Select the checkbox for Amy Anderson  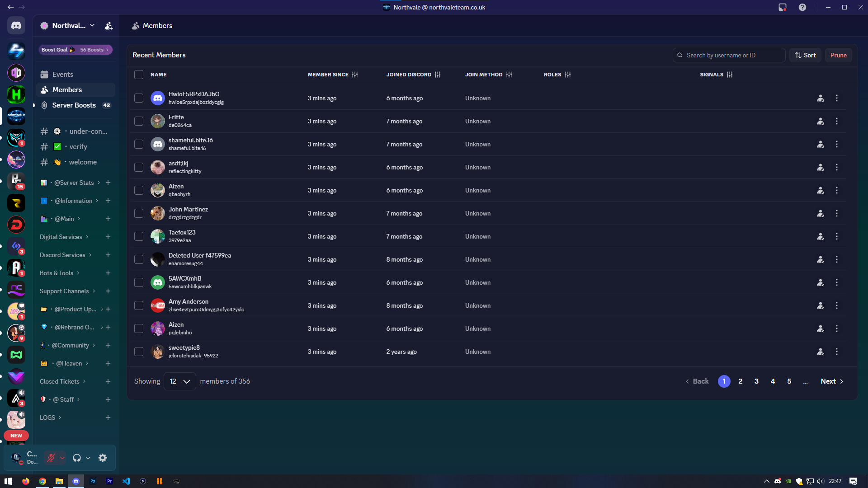pyautogui.click(x=139, y=305)
